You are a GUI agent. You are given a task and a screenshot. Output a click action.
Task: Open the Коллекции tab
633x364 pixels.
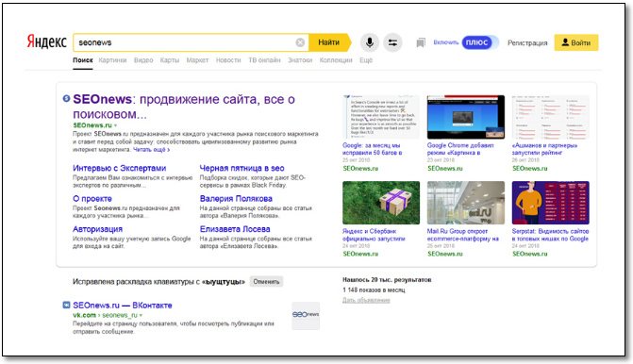tap(336, 60)
